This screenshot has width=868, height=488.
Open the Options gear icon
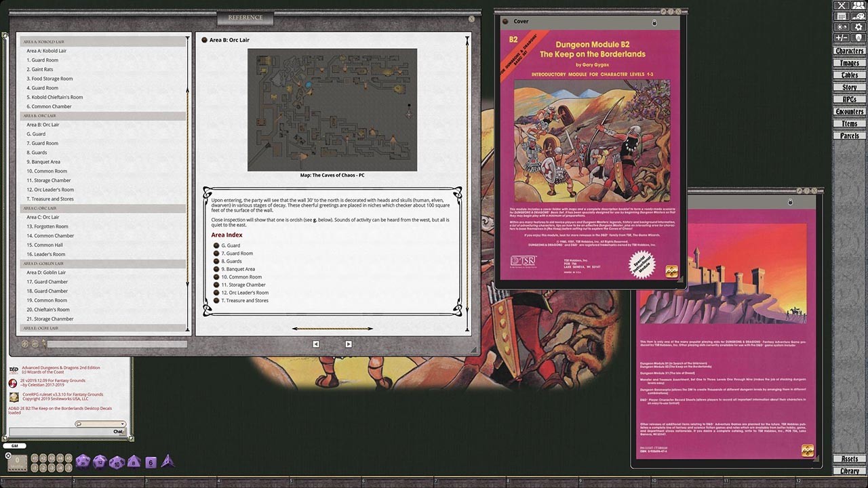[859, 27]
